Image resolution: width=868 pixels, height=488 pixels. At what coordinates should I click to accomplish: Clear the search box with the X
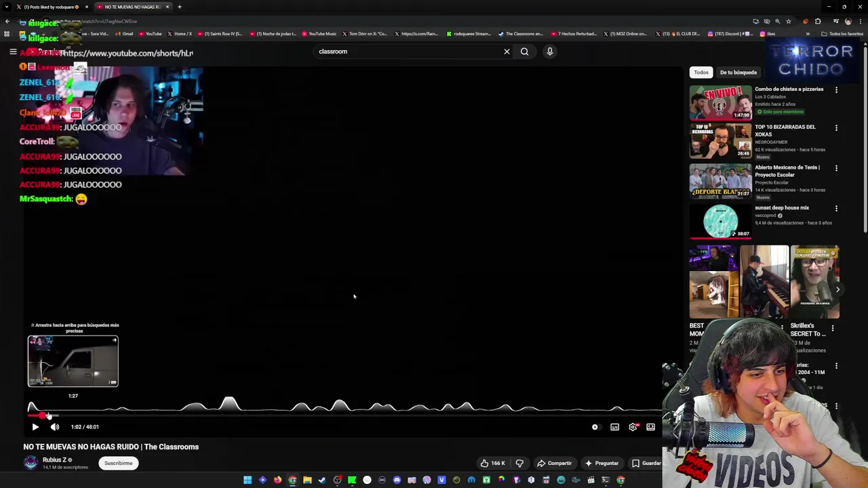[507, 52]
